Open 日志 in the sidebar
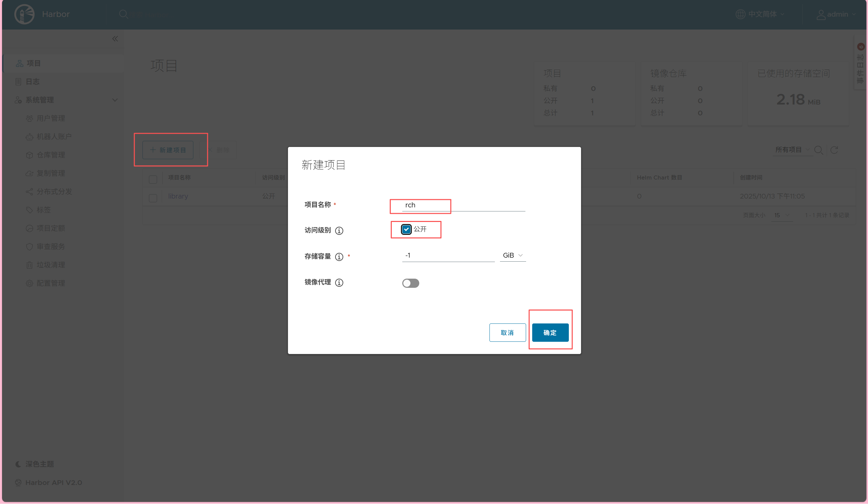The width and height of the screenshot is (868, 504). [33, 82]
